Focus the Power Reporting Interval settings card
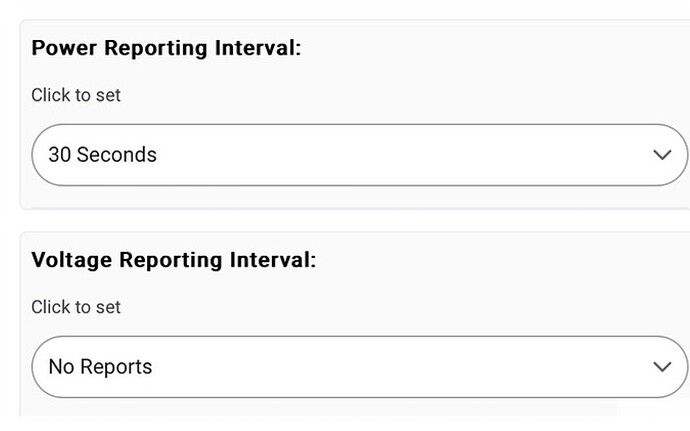This screenshot has height=431, width=690. (355, 114)
